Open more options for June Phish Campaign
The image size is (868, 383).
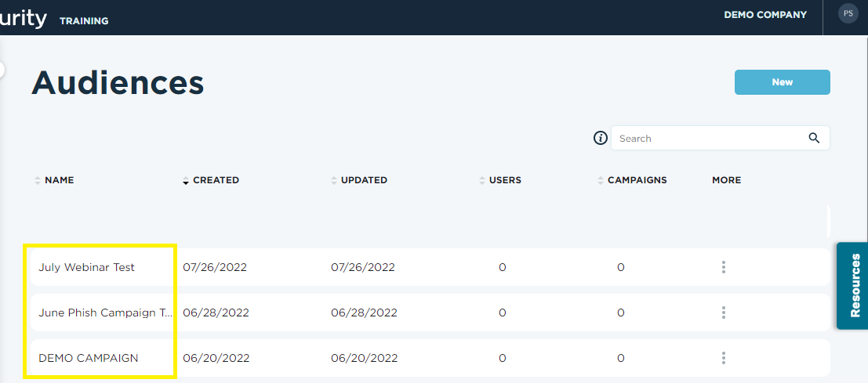pyautogui.click(x=724, y=313)
